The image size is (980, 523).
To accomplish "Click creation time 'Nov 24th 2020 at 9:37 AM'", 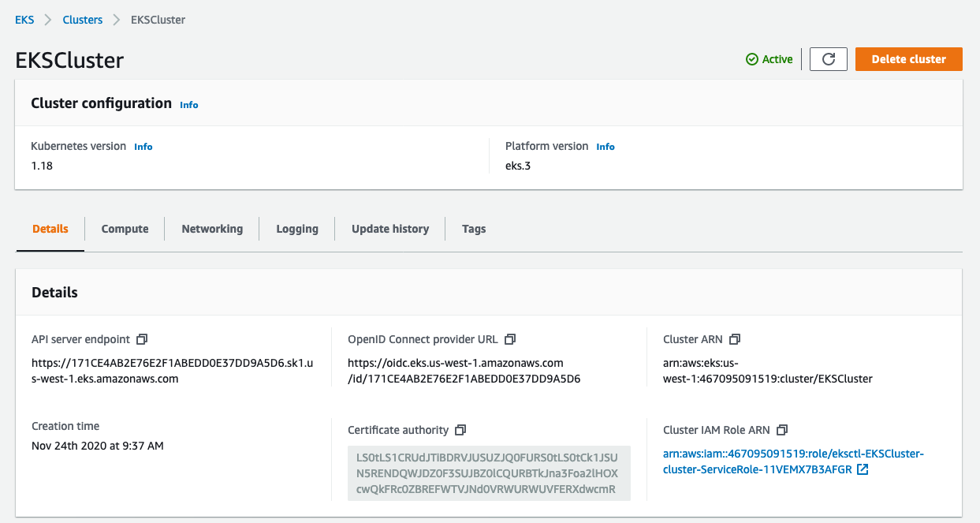I will point(98,446).
